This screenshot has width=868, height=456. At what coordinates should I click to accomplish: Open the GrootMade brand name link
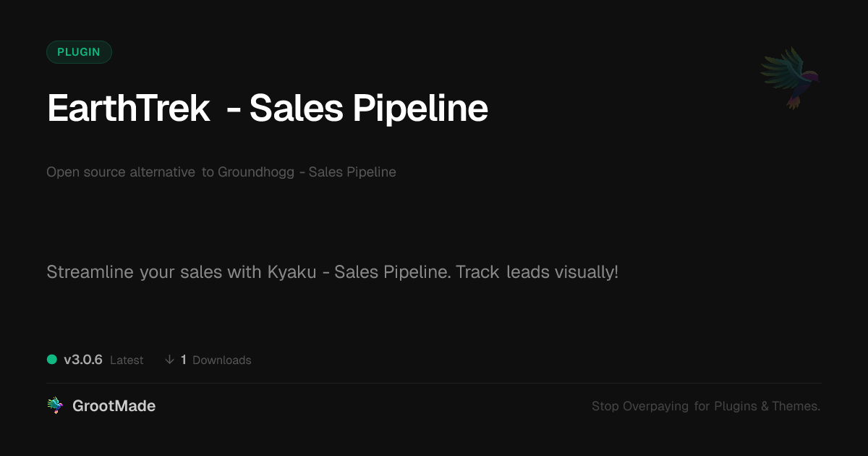(x=114, y=406)
